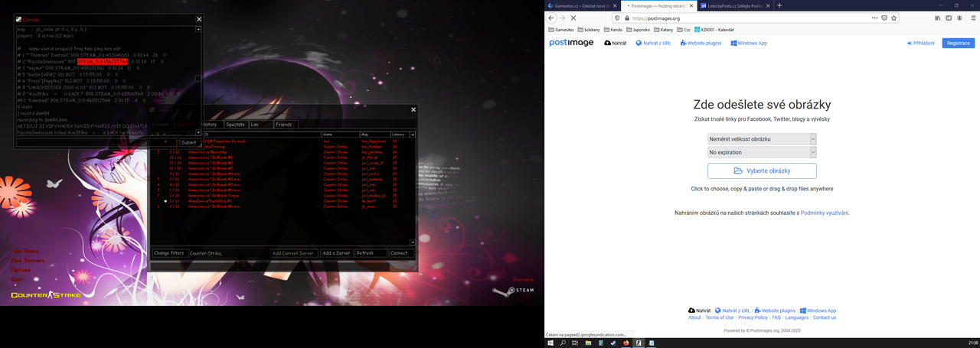This screenshot has height=348, width=980.
Task: Click Submit in the console
Action: coord(188,142)
